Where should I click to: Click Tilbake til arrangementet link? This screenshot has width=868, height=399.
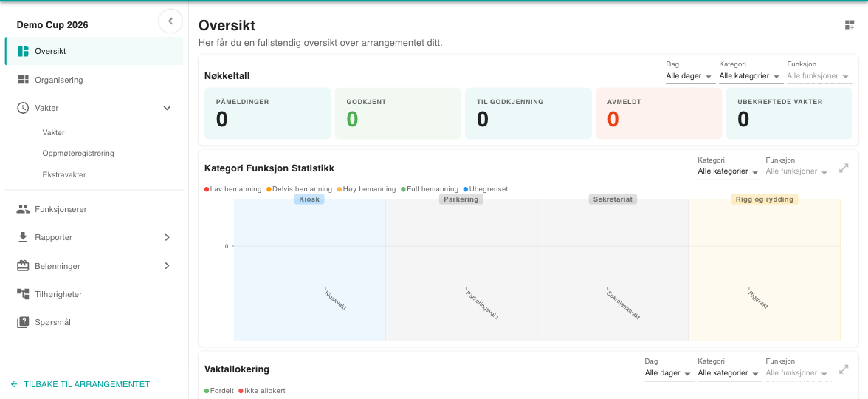[80, 384]
